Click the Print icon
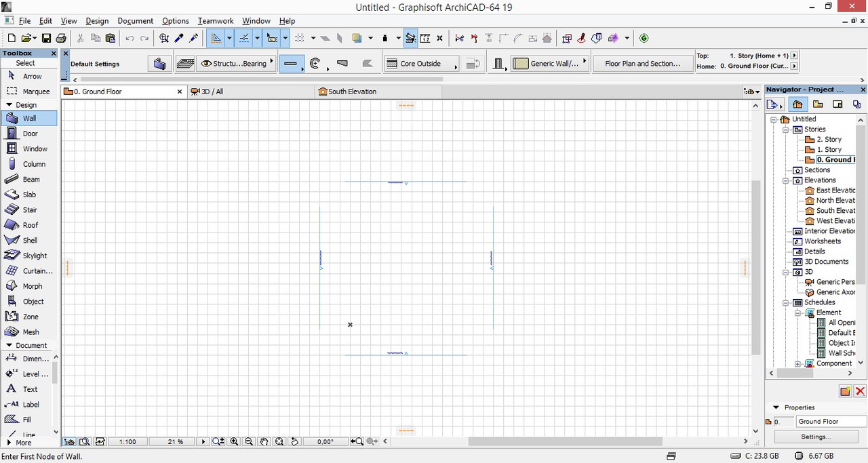This screenshot has width=868, height=463. [x=61, y=39]
